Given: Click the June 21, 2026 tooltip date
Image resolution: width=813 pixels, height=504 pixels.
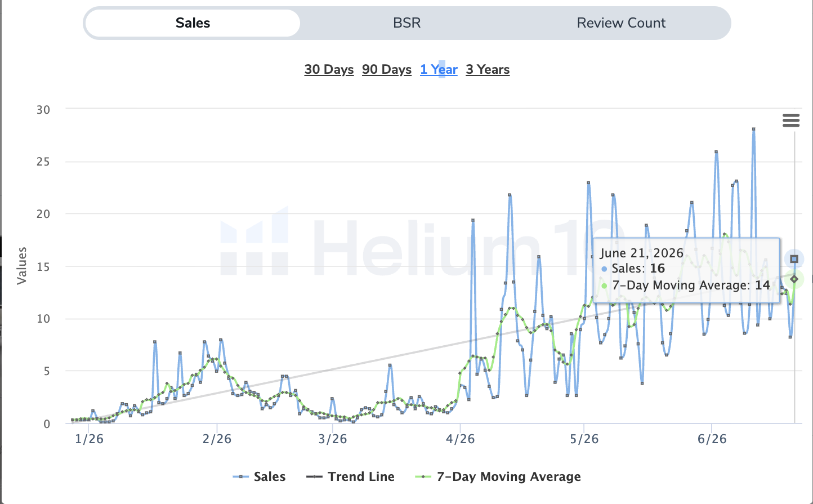Looking at the screenshot, I should tap(642, 253).
